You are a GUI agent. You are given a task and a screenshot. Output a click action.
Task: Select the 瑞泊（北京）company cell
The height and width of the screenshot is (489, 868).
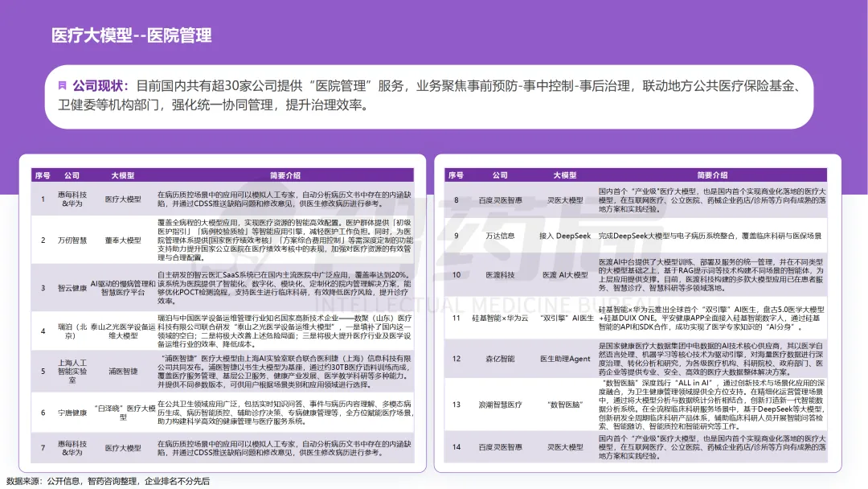[x=72, y=331]
